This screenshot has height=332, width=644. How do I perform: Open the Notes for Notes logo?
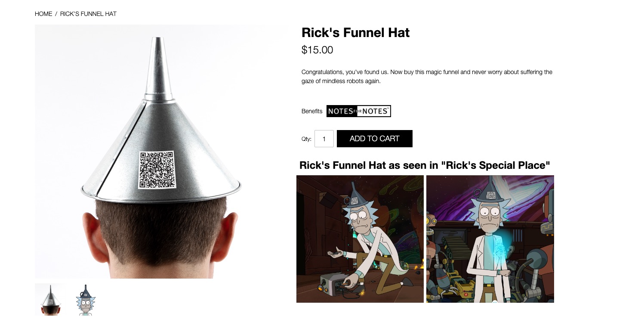point(359,111)
